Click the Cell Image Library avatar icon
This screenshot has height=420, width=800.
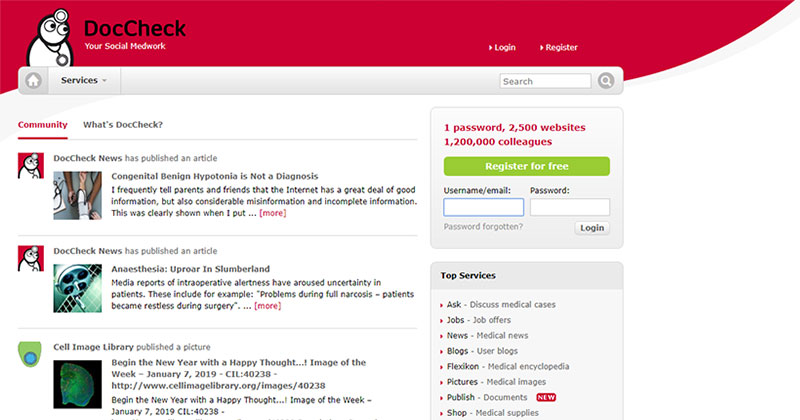coord(30,354)
